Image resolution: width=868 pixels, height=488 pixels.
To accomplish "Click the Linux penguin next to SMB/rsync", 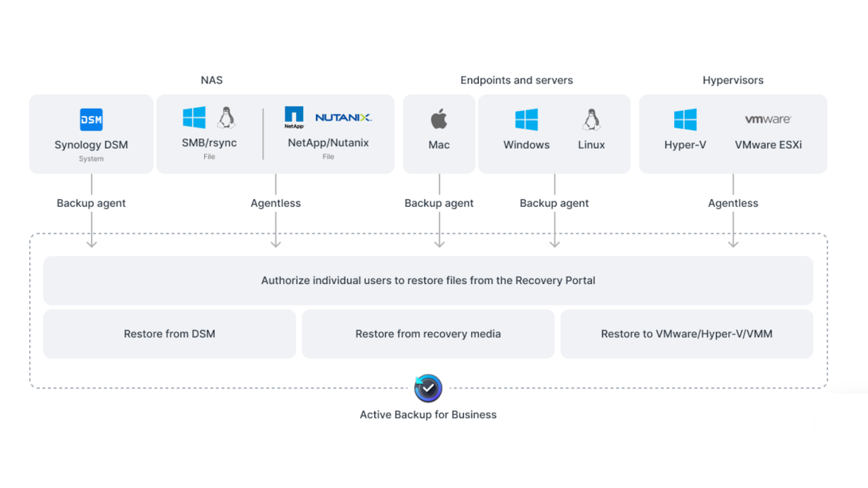I will click(225, 117).
